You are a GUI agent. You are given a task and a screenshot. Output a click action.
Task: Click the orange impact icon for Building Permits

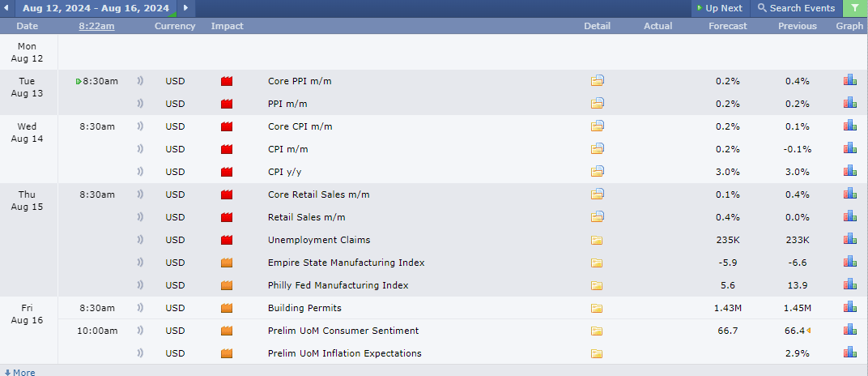(227, 309)
